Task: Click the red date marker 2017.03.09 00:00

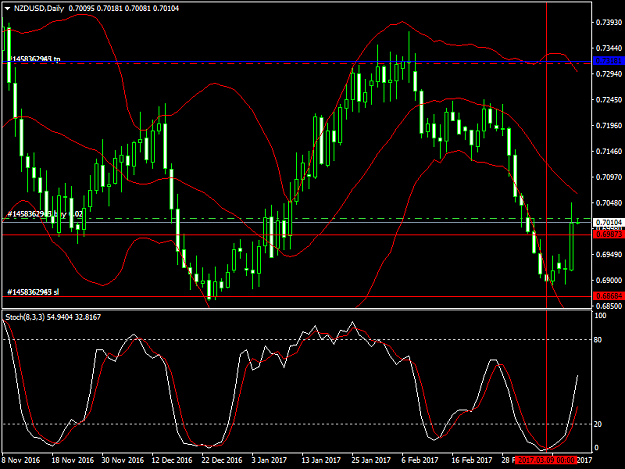Action: click(x=546, y=460)
